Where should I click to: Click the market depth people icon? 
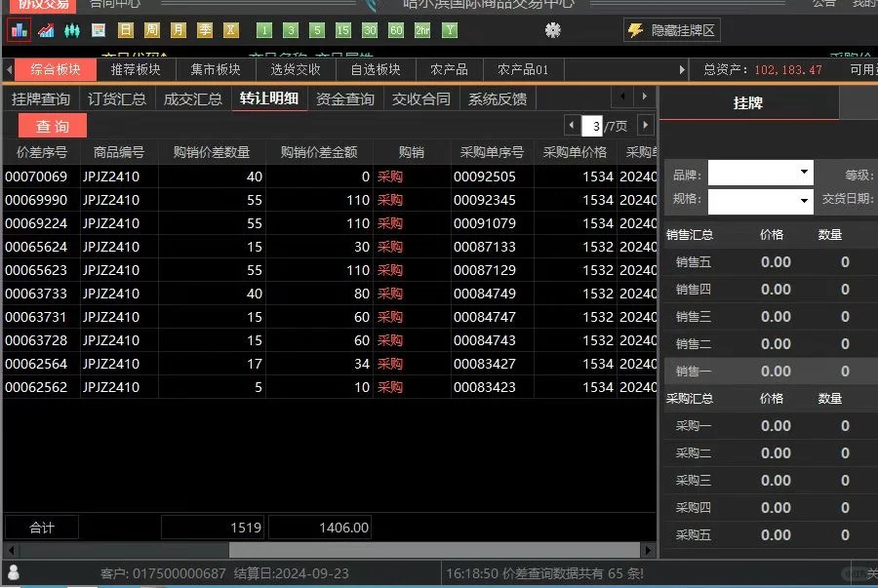pos(71,30)
